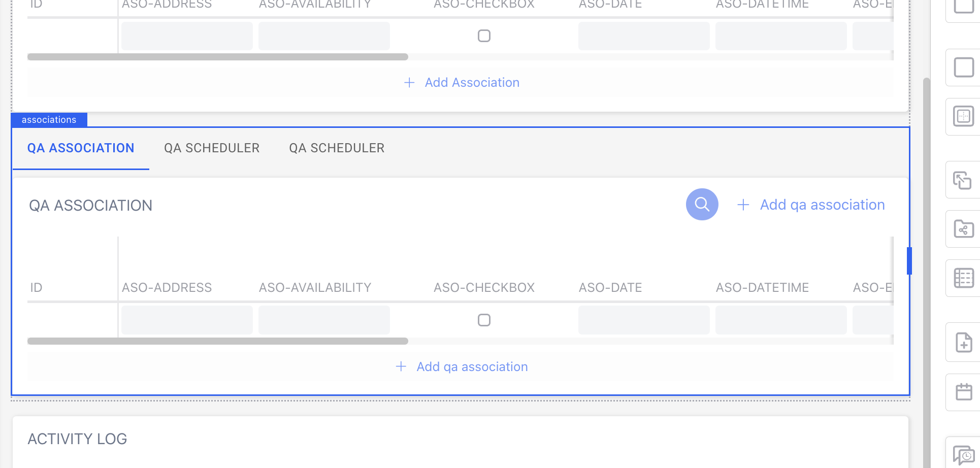
Task: Select the calendar icon in sidebar
Action: [x=963, y=392]
